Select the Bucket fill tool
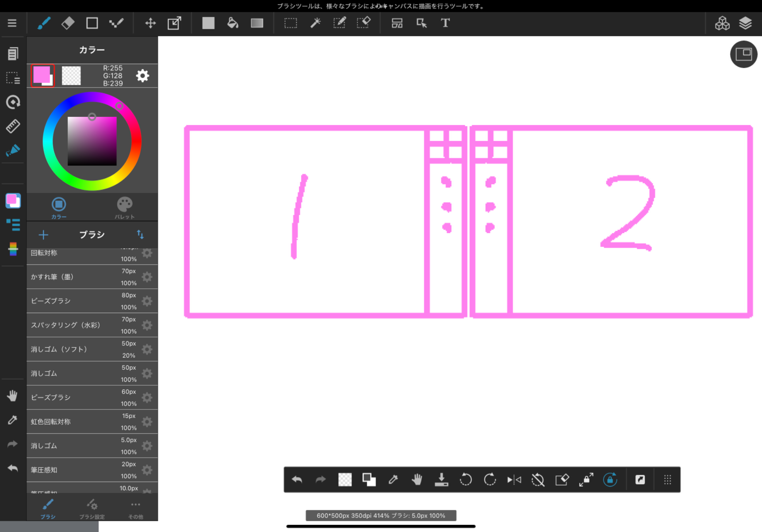This screenshot has height=532, width=762. [x=233, y=23]
